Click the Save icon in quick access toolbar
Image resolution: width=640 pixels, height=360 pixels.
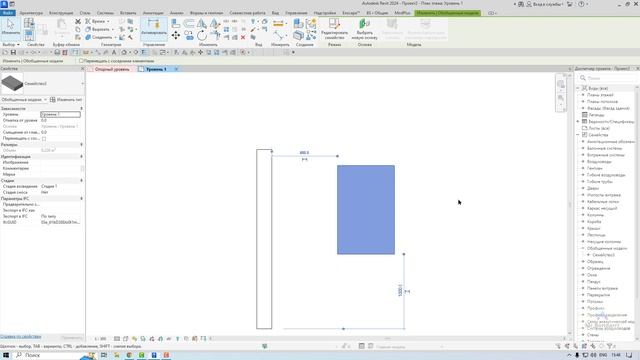pyautogui.click(x=13, y=52)
